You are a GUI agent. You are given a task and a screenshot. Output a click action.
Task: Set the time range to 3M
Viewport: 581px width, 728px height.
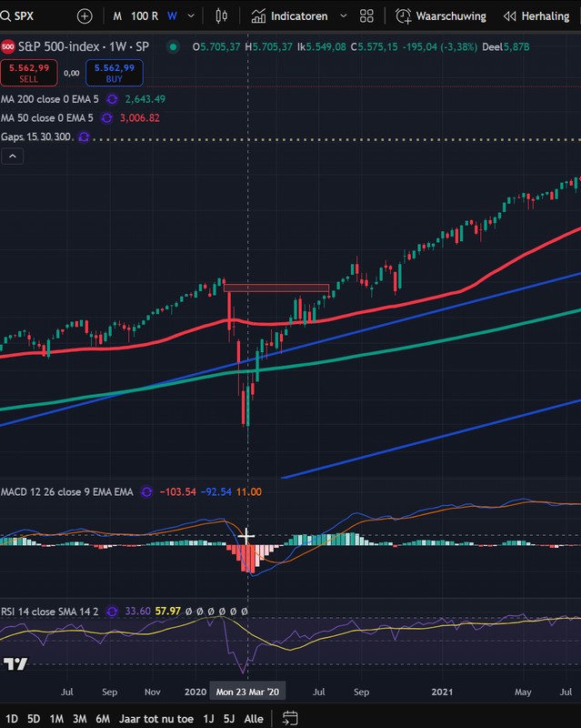[x=80, y=719]
